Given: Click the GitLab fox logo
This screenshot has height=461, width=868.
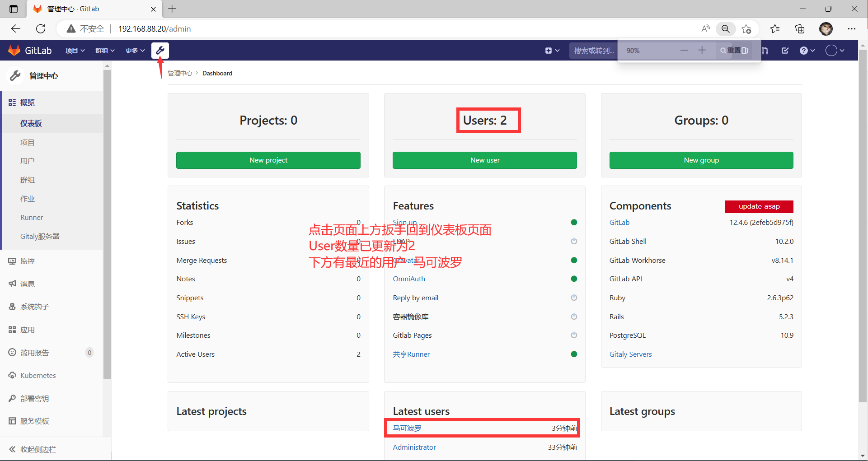Looking at the screenshot, I should pos(14,51).
